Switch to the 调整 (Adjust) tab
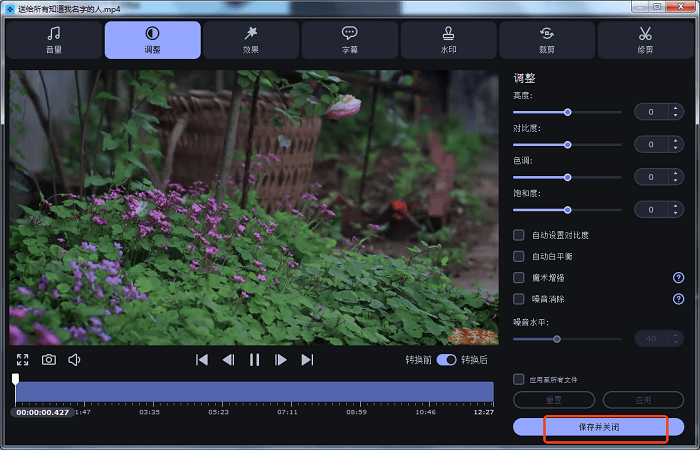700x450 pixels. pyautogui.click(x=153, y=40)
